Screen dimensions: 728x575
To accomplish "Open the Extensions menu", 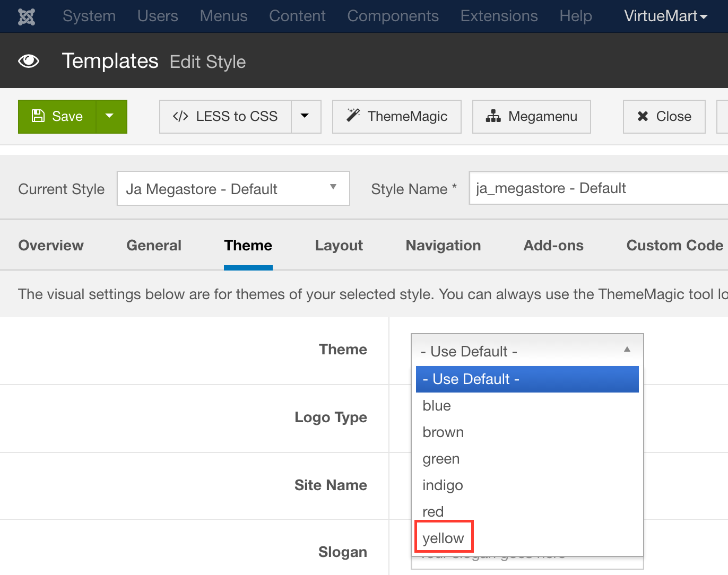I will pyautogui.click(x=499, y=16).
